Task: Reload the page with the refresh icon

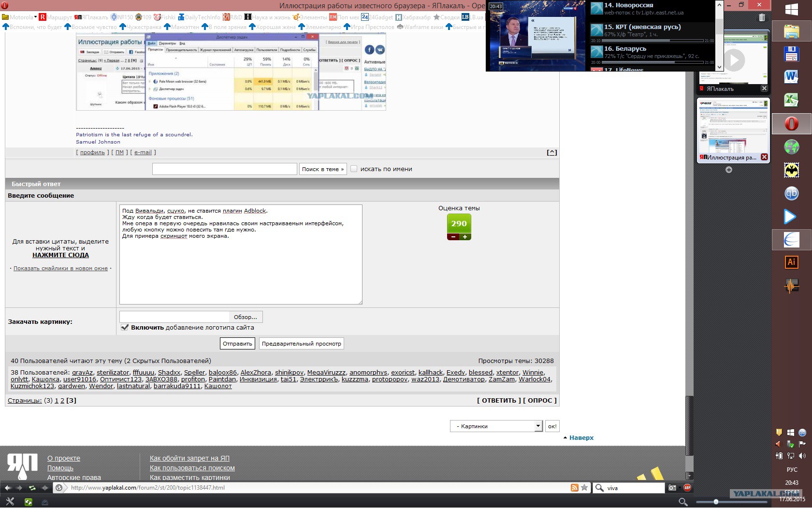Action: [x=32, y=488]
